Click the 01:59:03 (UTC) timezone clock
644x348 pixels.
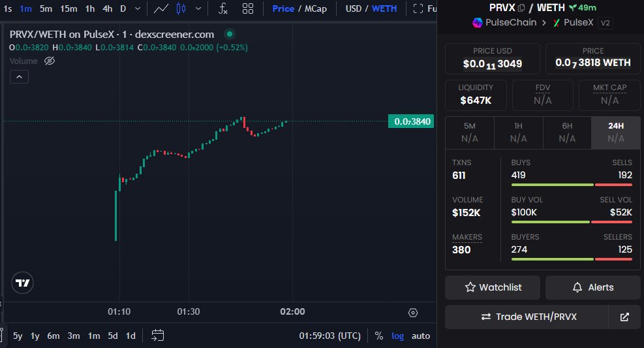click(x=330, y=336)
